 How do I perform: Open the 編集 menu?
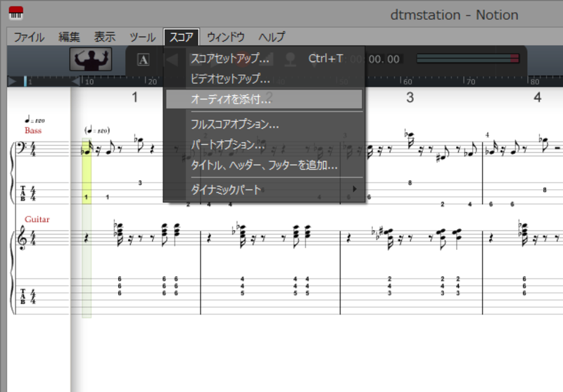[69, 37]
